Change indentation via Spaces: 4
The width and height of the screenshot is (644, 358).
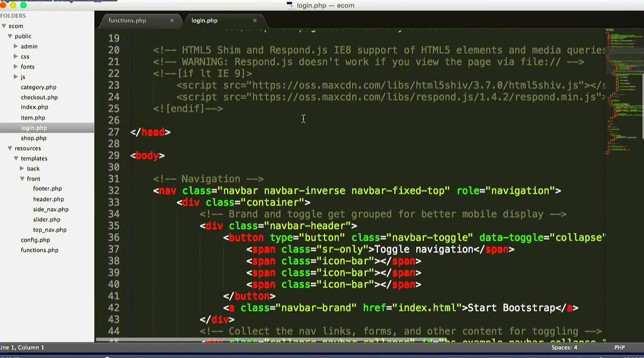pyautogui.click(x=564, y=347)
